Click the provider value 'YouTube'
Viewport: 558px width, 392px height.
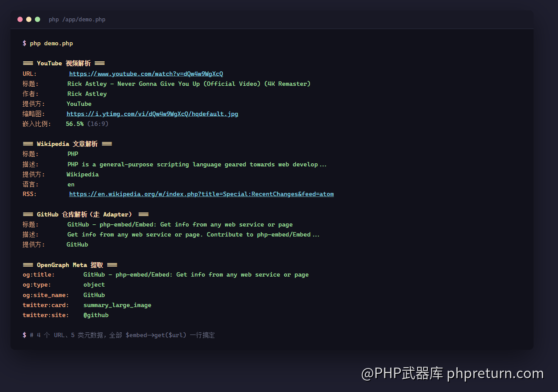[x=79, y=104]
